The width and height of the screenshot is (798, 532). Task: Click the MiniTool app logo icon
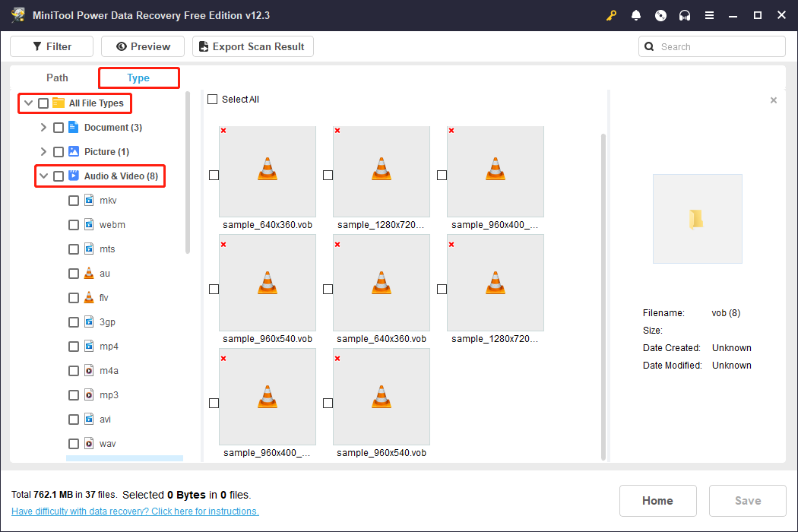coord(18,14)
